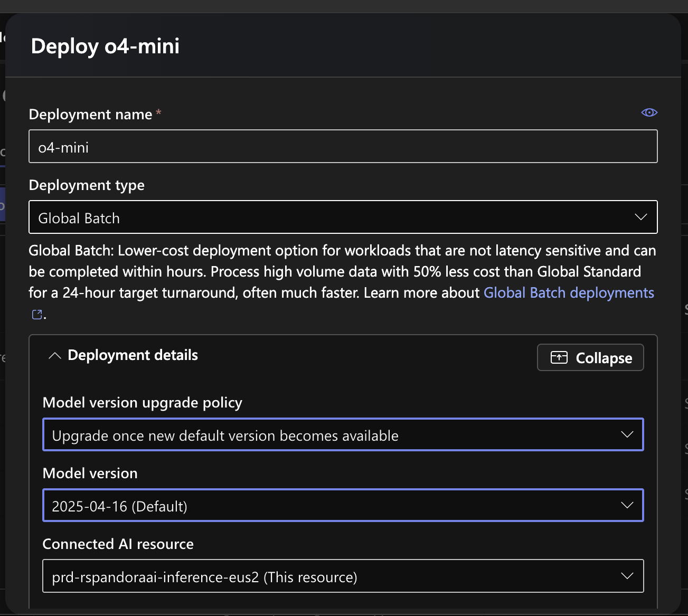Image resolution: width=688 pixels, height=616 pixels.
Task: Click inside the Deployment name text field
Action: (343, 146)
